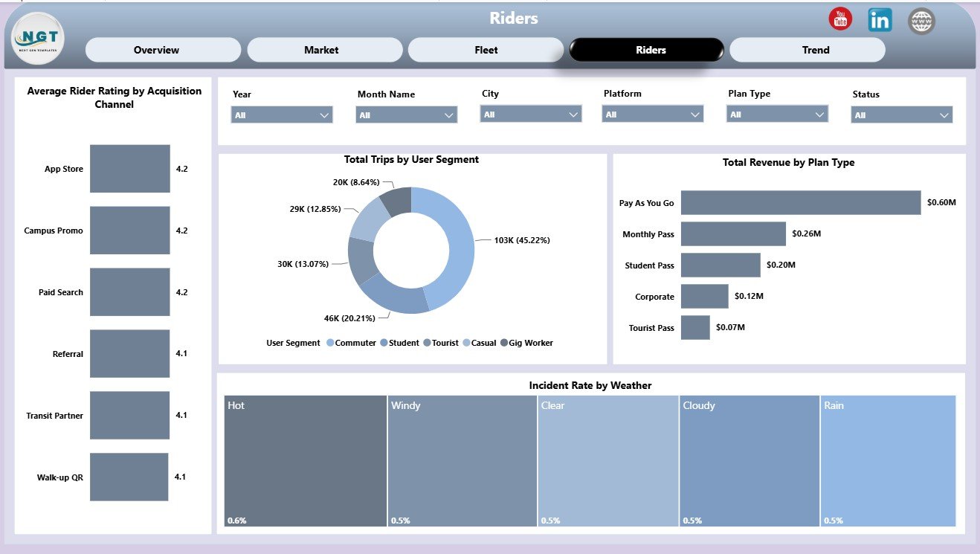Click the Total Trips by User Segment title
Image resolution: width=980 pixels, height=554 pixels.
pos(411,160)
